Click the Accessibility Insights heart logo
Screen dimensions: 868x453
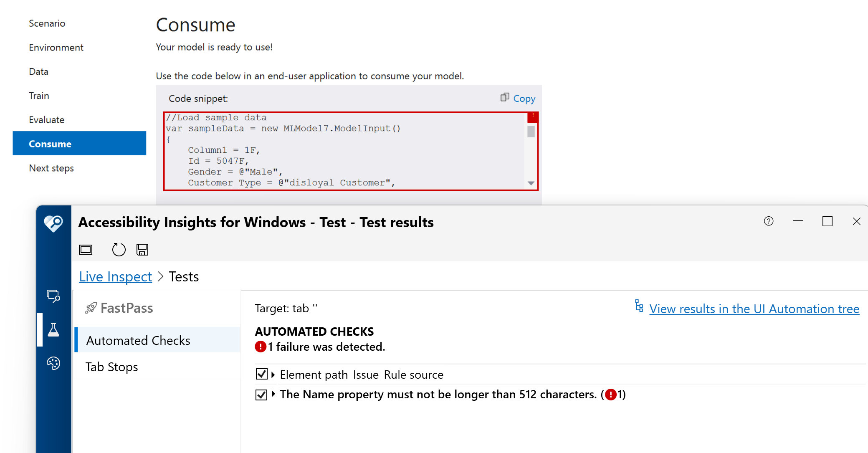53,223
